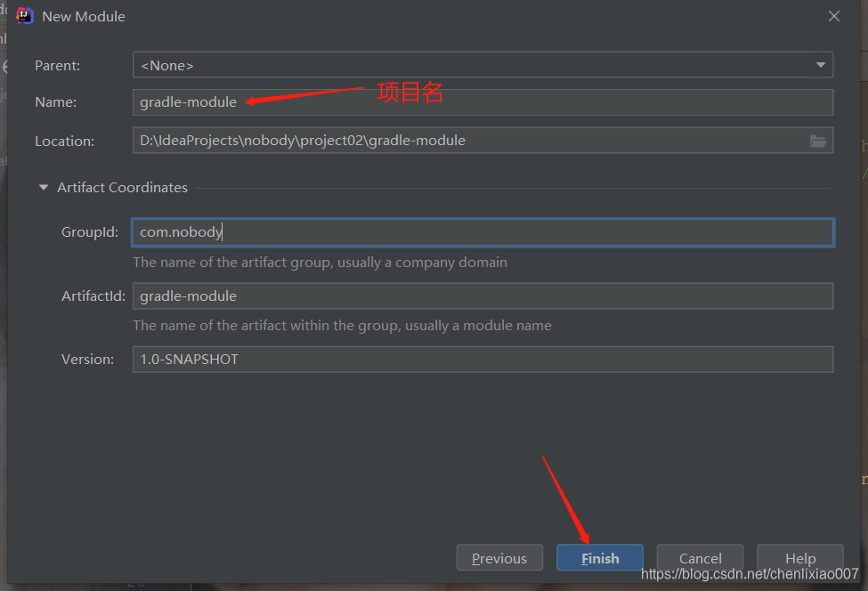This screenshot has height=591, width=868.
Task: Click the ArtifactId input field
Action: point(483,296)
